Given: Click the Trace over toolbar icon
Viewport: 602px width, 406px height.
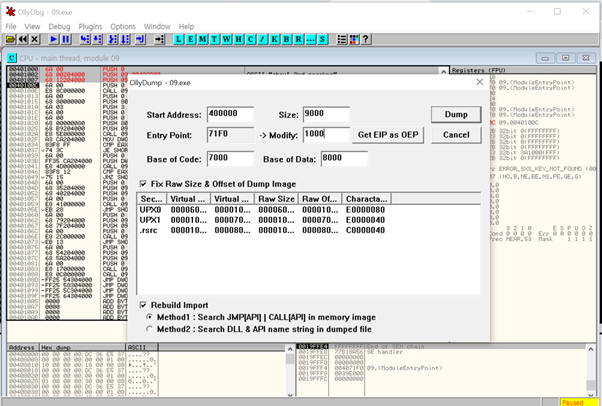Looking at the screenshot, I should (x=125, y=39).
